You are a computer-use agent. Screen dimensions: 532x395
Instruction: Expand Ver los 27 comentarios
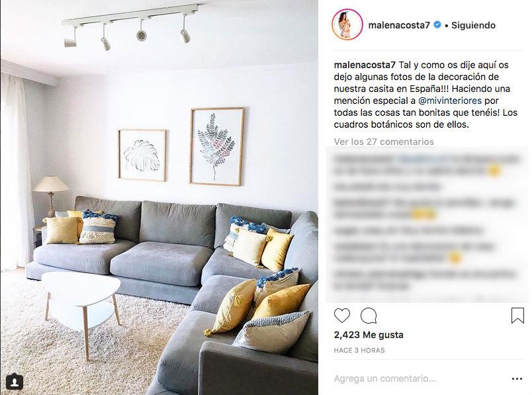point(384,142)
